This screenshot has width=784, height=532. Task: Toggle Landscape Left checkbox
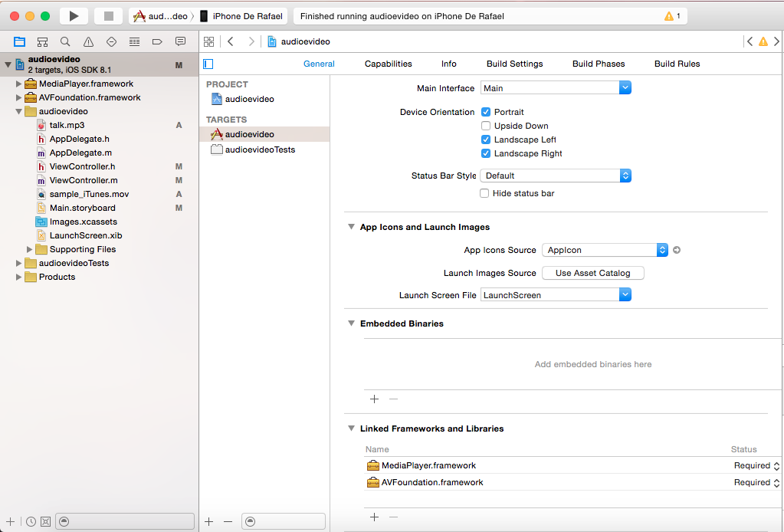486,140
